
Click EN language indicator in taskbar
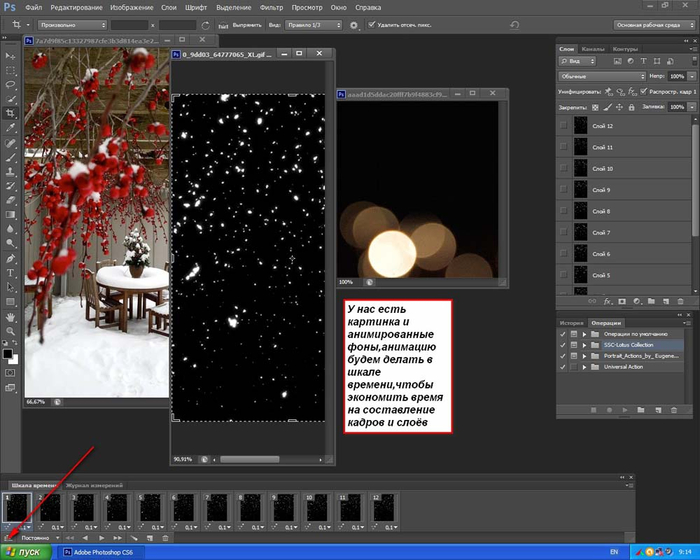614,552
